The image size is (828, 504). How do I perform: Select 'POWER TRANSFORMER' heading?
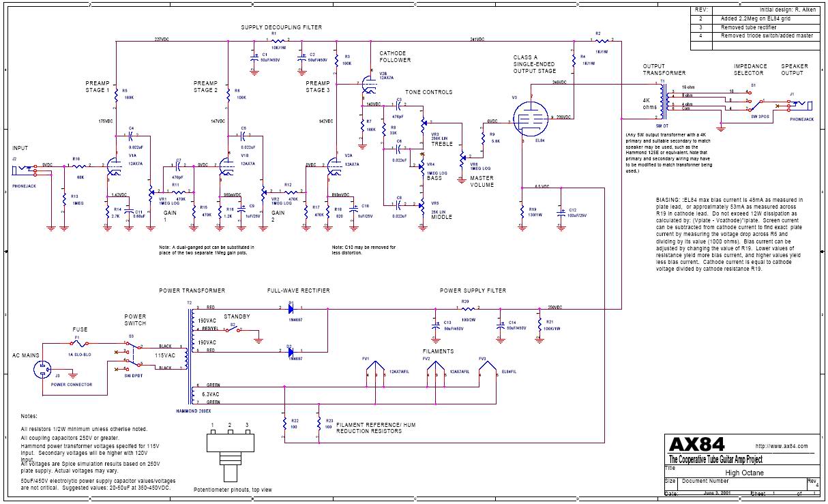click(x=192, y=291)
